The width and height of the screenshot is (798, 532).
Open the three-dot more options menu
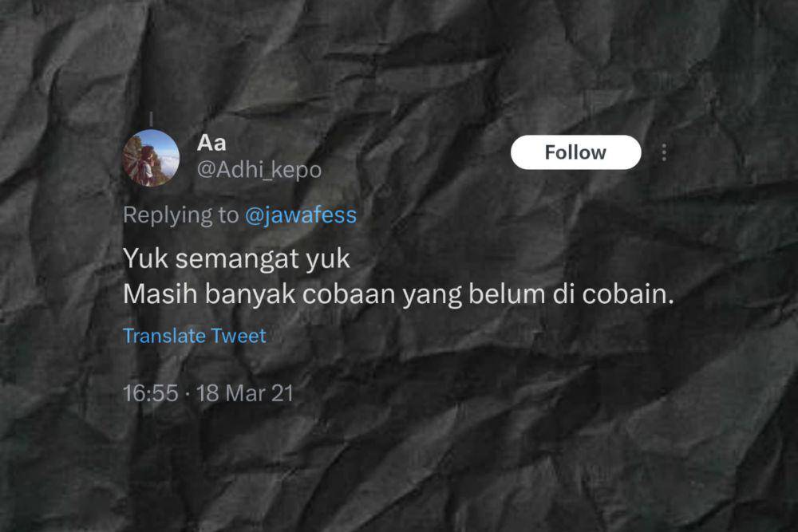point(664,152)
